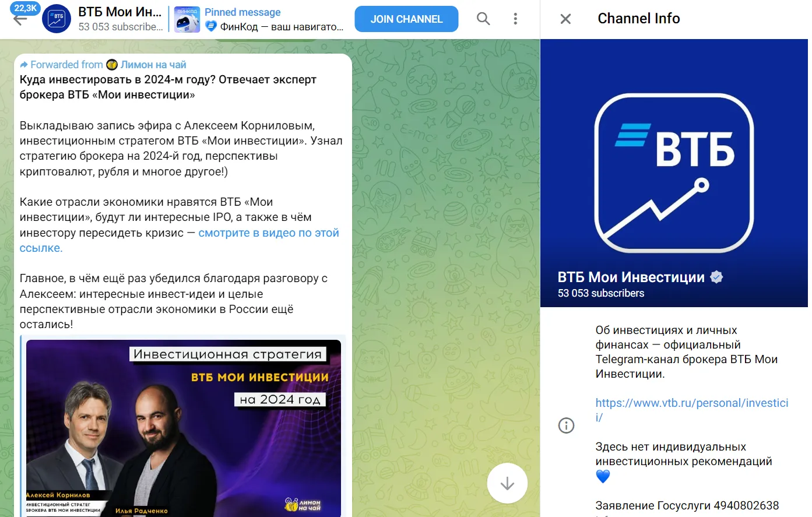The height and width of the screenshot is (517, 812).
Task: Click the Лимон на чай lemon avatar icon
Action: 112,65
